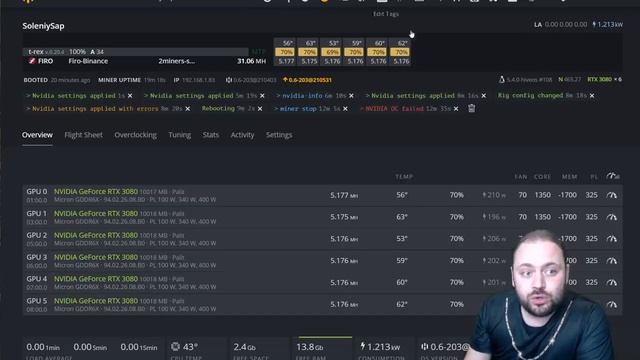The width and height of the screenshot is (640, 360).
Task: Select the 59° GPU temperature tile
Action: pyautogui.click(x=354, y=52)
